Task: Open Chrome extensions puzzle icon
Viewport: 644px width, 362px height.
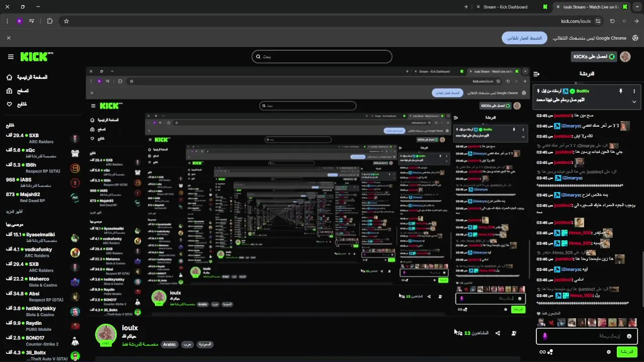Action: (49, 21)
